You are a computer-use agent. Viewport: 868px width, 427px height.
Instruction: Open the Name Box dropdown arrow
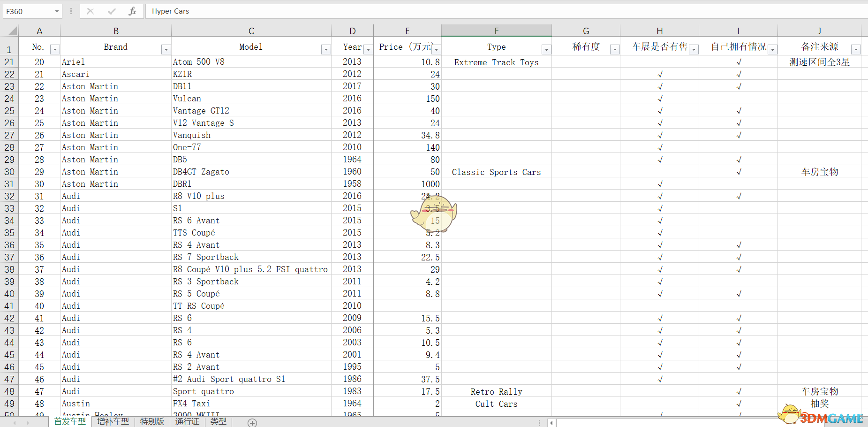point(57,11)
